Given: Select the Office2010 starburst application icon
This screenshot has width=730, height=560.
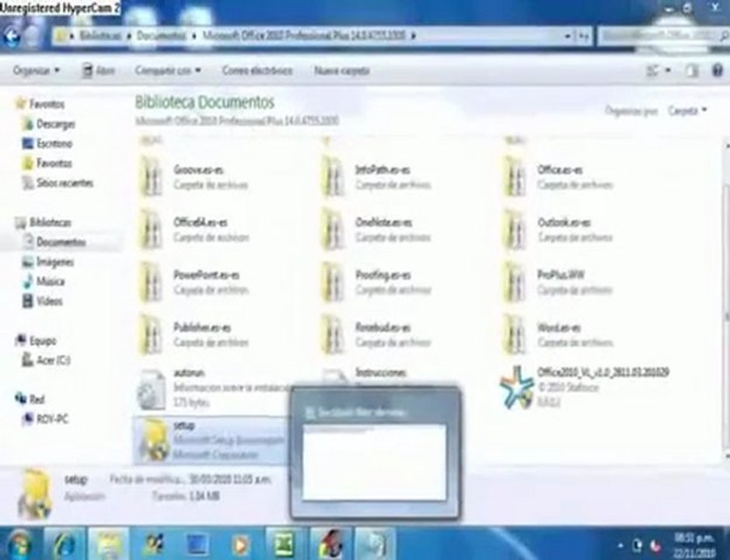Looking at the screenshot, I should click(517, 387).
